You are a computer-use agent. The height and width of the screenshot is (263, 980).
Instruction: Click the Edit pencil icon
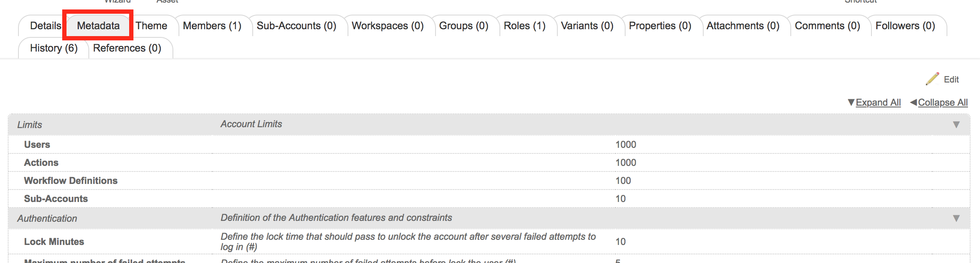932,79
